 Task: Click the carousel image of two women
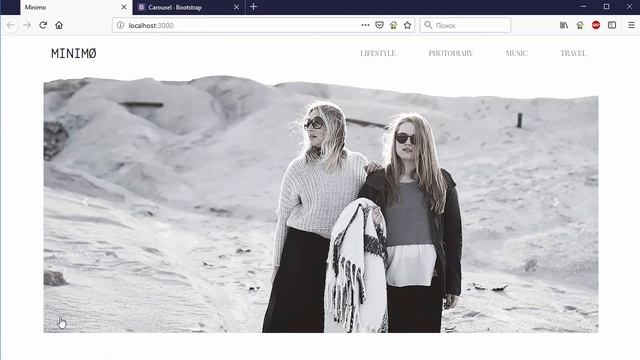click(321, 204)
